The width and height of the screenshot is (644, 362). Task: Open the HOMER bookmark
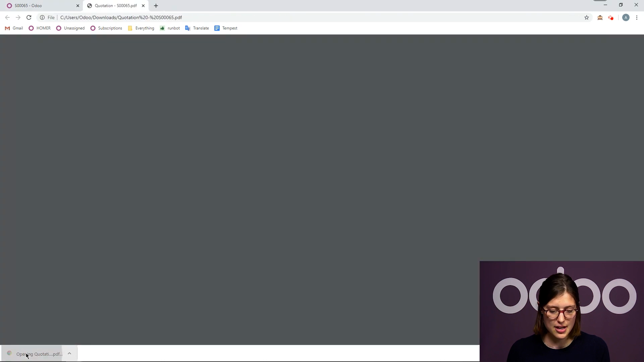coord(40,28)
